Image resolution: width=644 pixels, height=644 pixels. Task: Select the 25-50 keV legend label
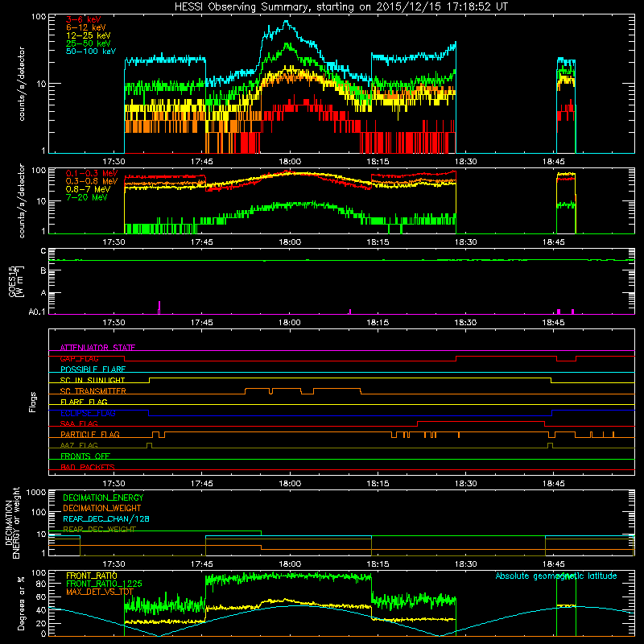(x=88, y=43)
